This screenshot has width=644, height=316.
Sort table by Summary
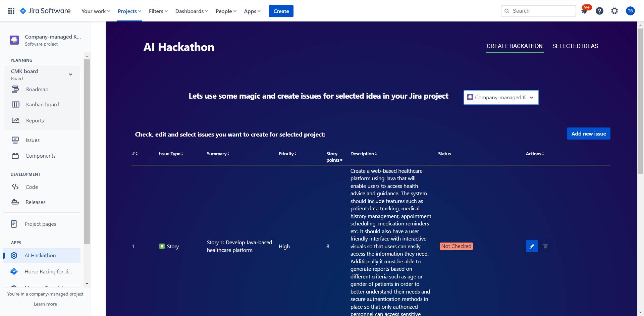[218, 154]
